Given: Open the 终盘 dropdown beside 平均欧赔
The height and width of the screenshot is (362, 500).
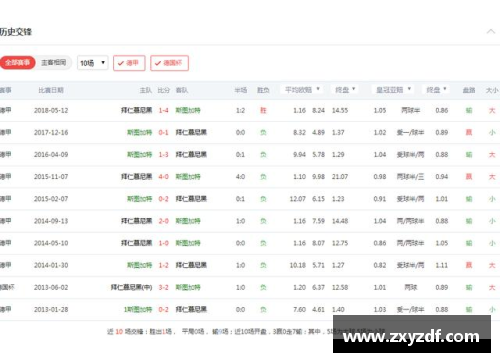Looking at the screenshot, I should point(345,90).
